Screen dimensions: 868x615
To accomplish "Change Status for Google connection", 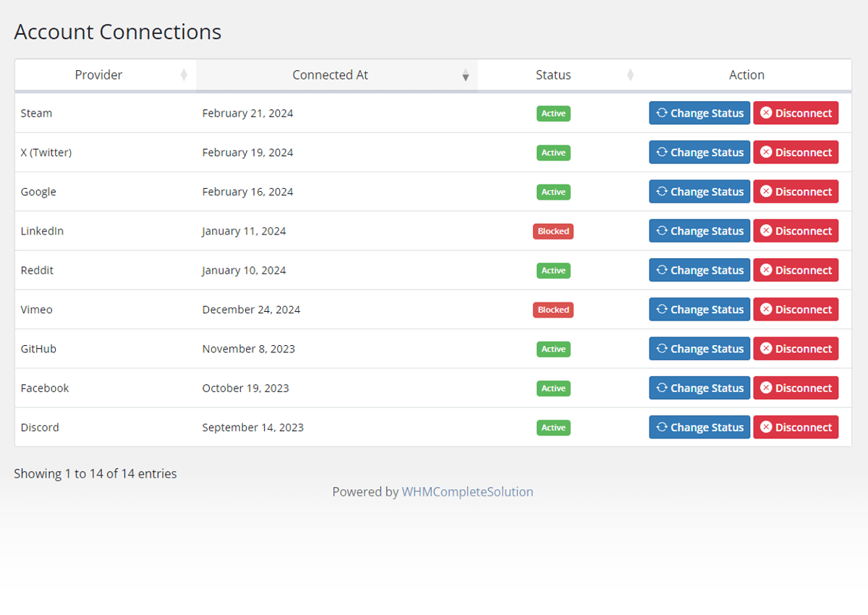I will (x=699, y=192).
